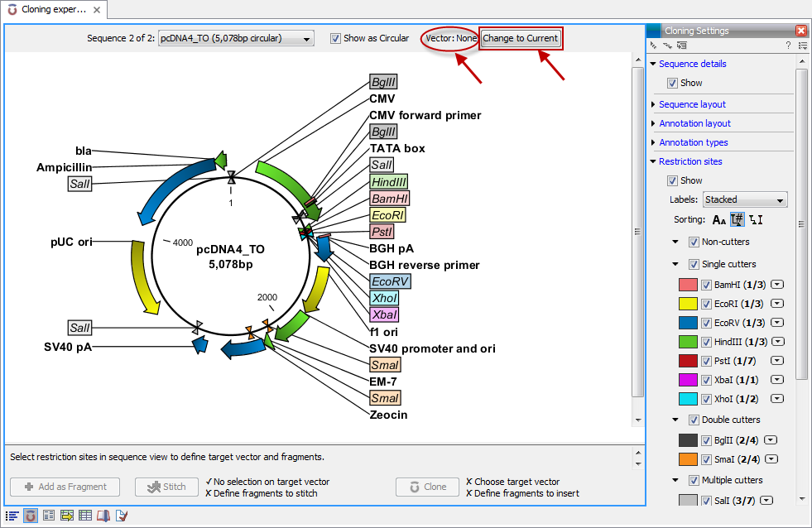Switch to circular sequence view icon
812x528 pixels.
(31, 516)
